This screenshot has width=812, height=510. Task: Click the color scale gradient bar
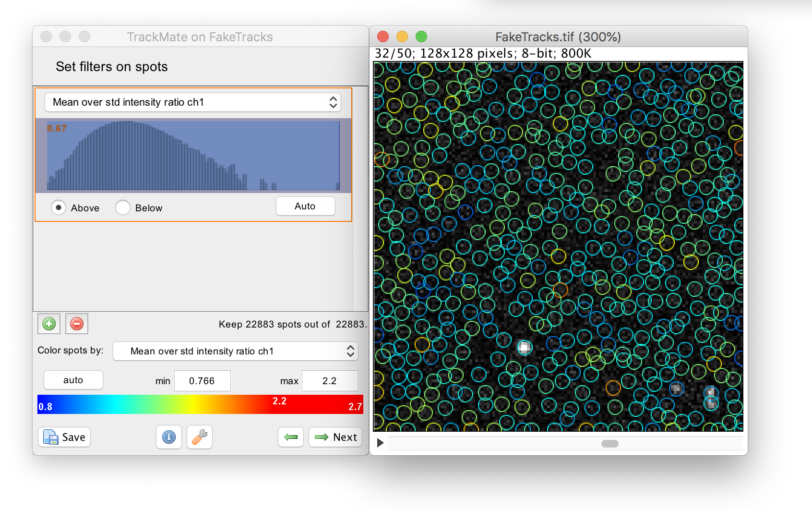pos(200,404)
